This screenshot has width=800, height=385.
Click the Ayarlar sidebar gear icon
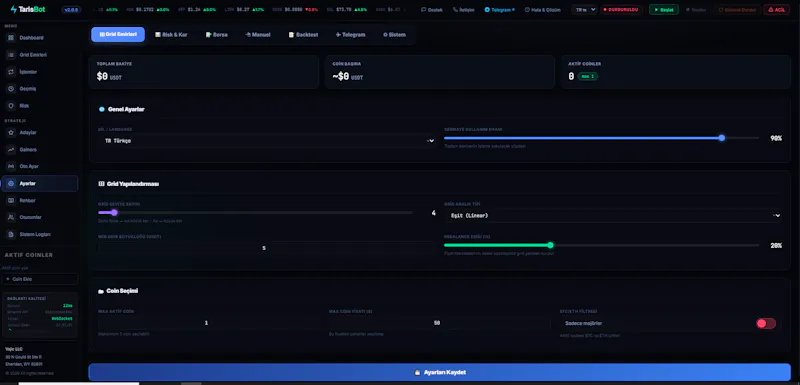click(11, 184)
